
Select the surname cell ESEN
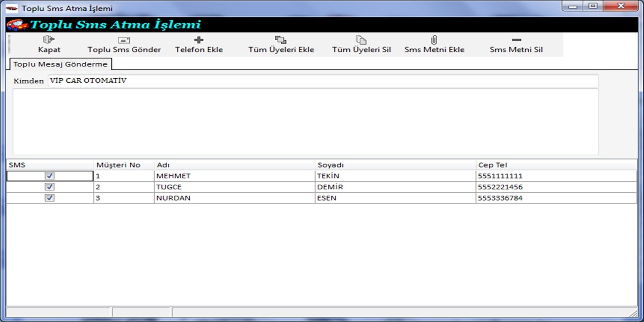[326, 198]
